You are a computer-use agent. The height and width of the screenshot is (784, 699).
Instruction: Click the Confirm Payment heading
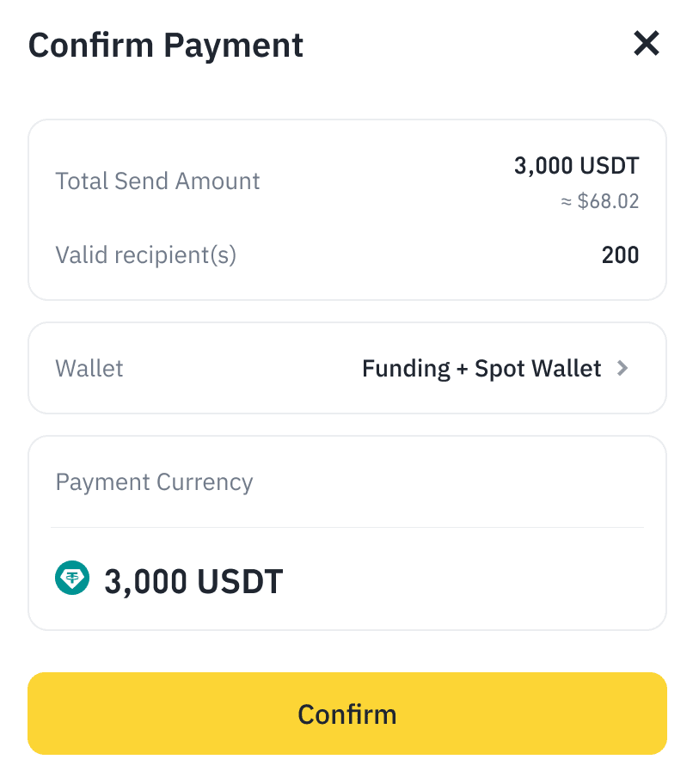tap(166, 45)
